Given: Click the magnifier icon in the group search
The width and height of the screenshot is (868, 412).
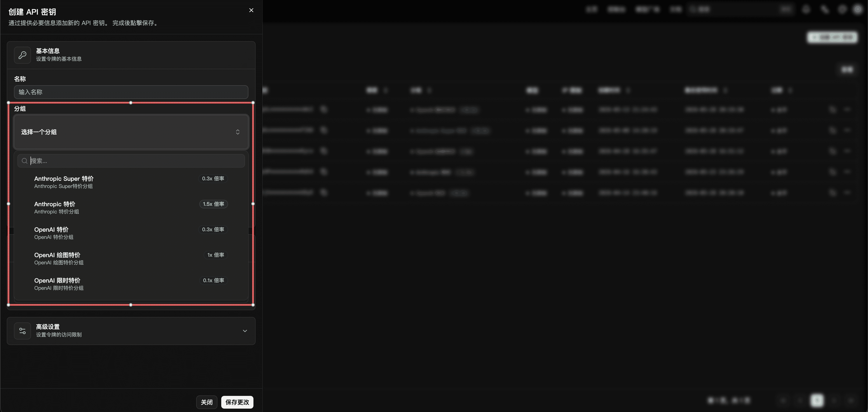Looking at the screenshot, I should tap(25, 161).
